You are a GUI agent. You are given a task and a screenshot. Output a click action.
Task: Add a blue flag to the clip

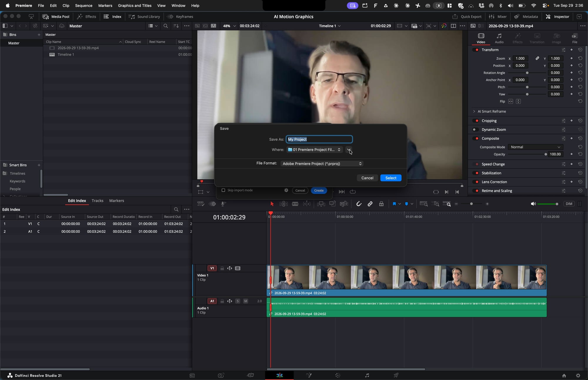[394, 204]
